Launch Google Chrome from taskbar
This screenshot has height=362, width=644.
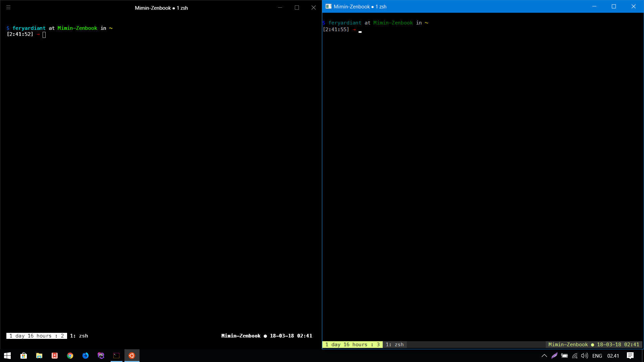[70, 356]
